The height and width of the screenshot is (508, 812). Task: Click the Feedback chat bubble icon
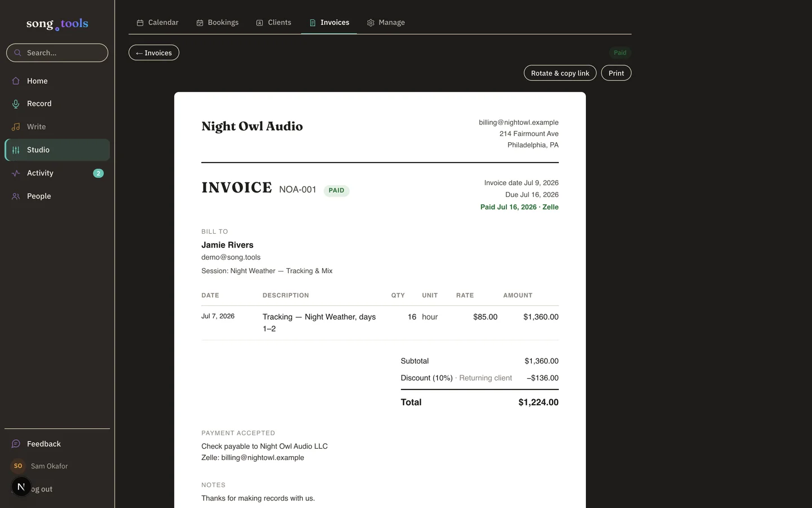pyautogui.click(x=16, y=444)
